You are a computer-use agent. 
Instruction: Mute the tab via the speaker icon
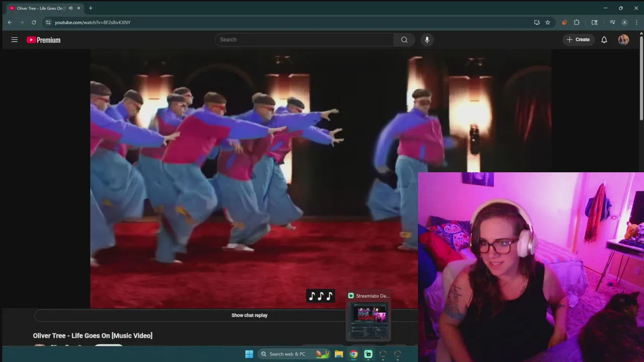click(70, 8)
